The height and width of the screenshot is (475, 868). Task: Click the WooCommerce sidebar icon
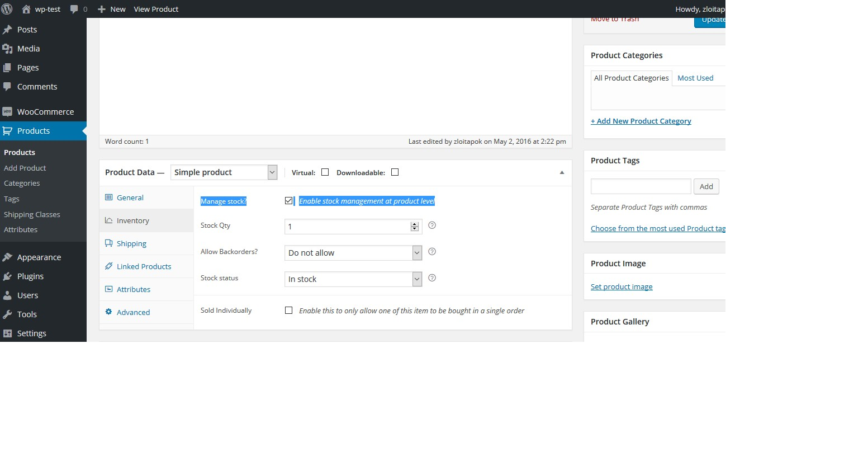click(x=7, y=112)
